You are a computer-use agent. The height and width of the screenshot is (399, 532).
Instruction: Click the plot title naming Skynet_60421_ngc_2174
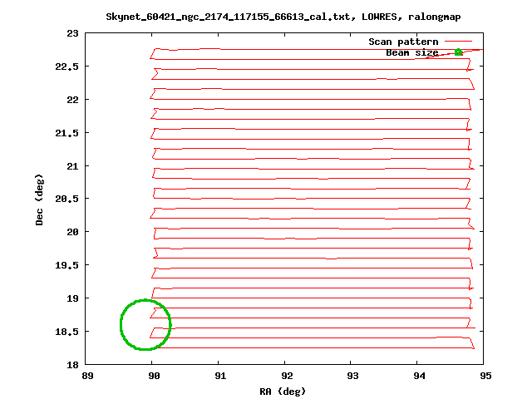coord(283,17)
